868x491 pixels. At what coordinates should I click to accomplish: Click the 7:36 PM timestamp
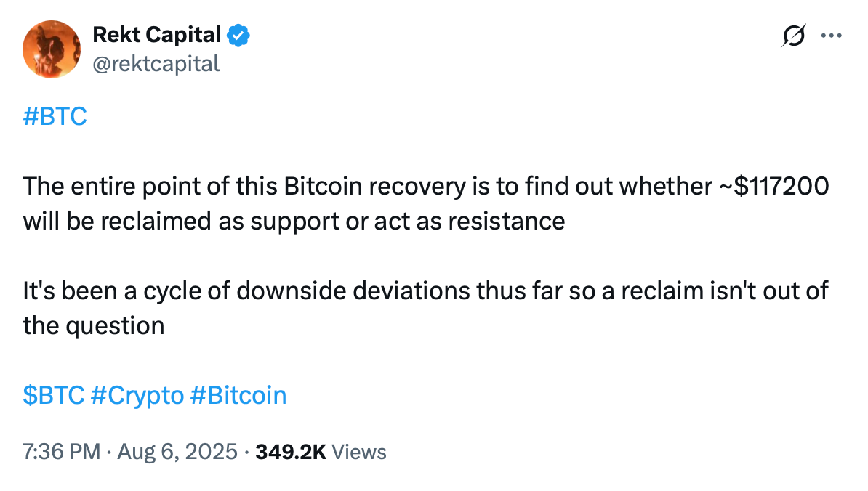click(62, 452)
